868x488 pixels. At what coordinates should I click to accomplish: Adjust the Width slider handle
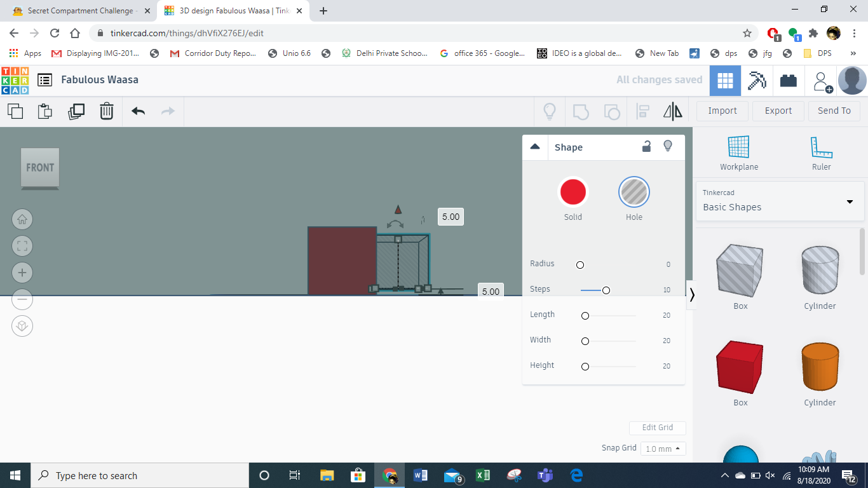[585, 341]
